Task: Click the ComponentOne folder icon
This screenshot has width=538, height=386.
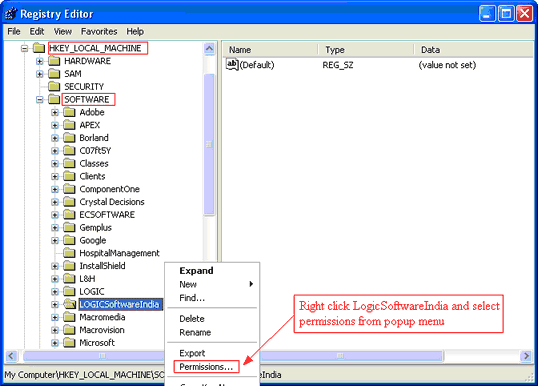Action: pyautogui.click(x=69, y=189)
